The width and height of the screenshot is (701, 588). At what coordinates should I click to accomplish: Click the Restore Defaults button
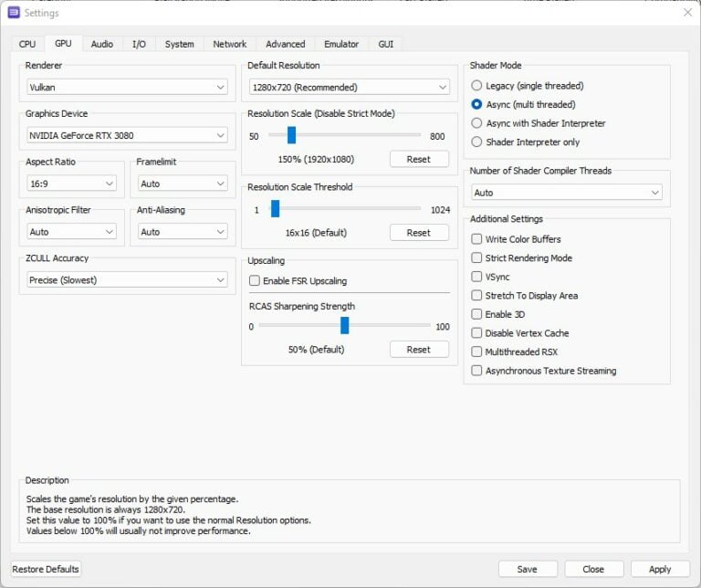click(x=46, y=569)
